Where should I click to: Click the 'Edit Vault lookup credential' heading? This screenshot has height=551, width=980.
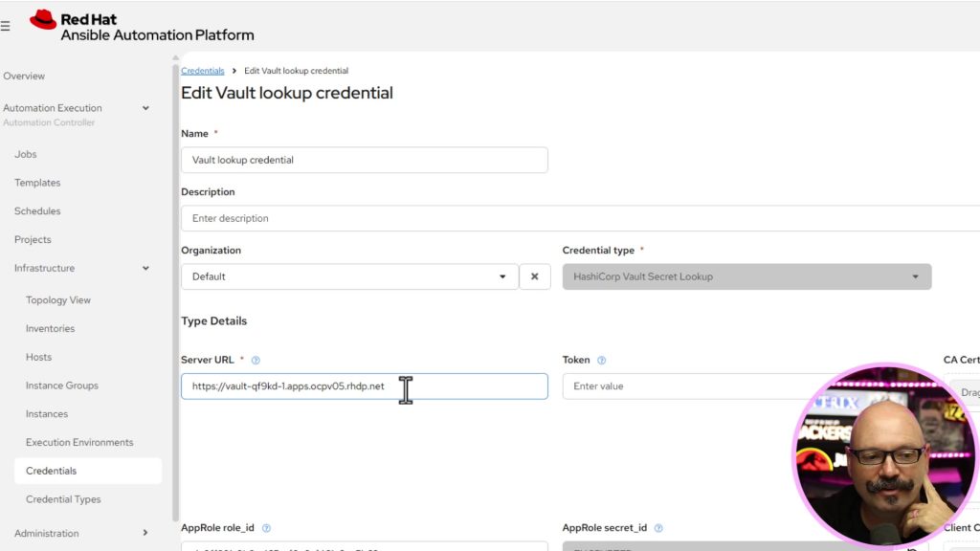pyautogui.click(x=287, y=93)
